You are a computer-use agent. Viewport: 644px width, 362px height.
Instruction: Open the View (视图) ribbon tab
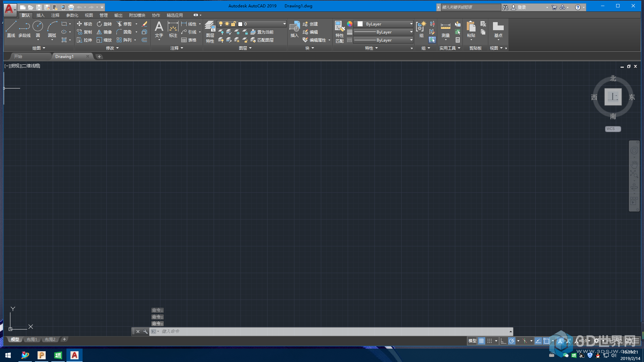click(89, 15)
